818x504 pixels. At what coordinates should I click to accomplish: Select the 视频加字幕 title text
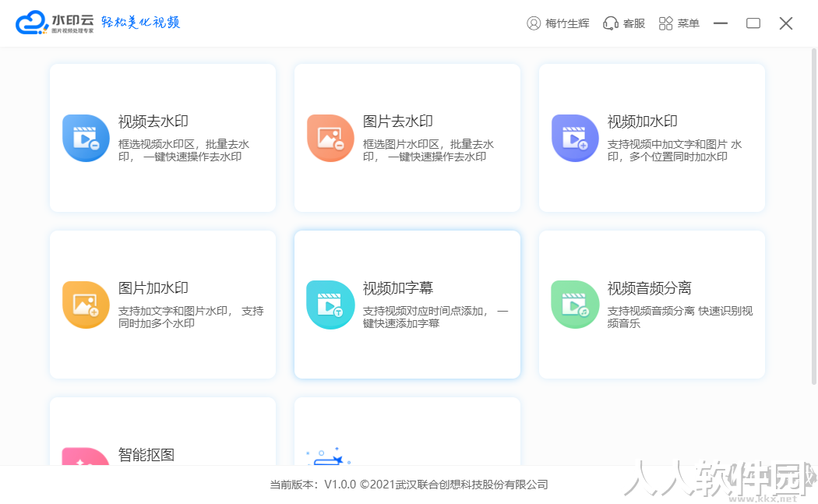pos(398,288)
